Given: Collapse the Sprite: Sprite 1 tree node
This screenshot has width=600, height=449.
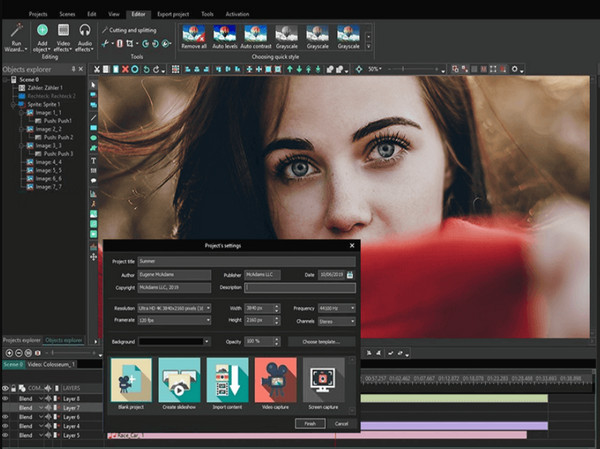Looking at the screenshot, I should (13, 104).
